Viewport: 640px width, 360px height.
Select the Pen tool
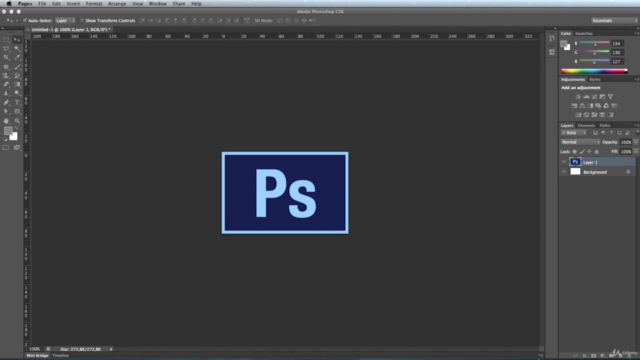click(6, 102)
